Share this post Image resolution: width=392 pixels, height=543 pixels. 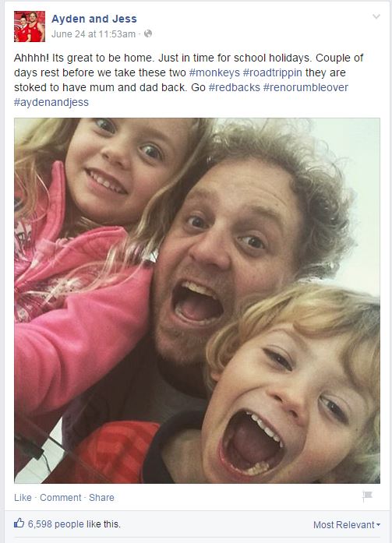click(x=101, y=498)
